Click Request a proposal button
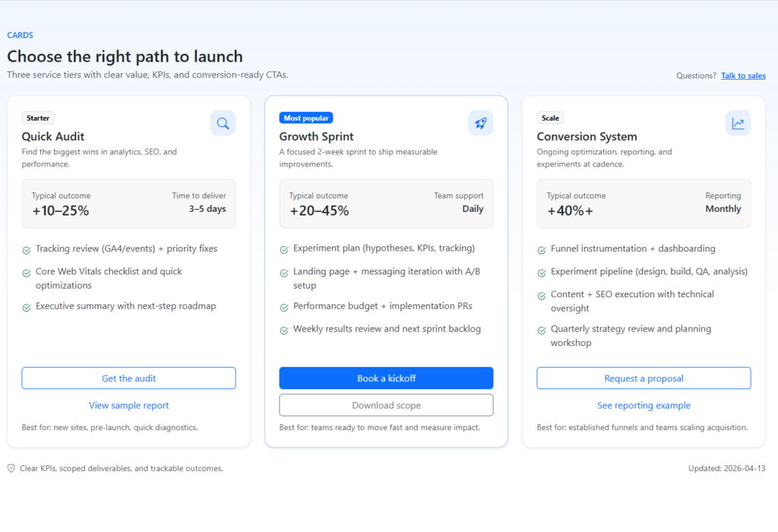Screen dimensions: 778x532 644,378
